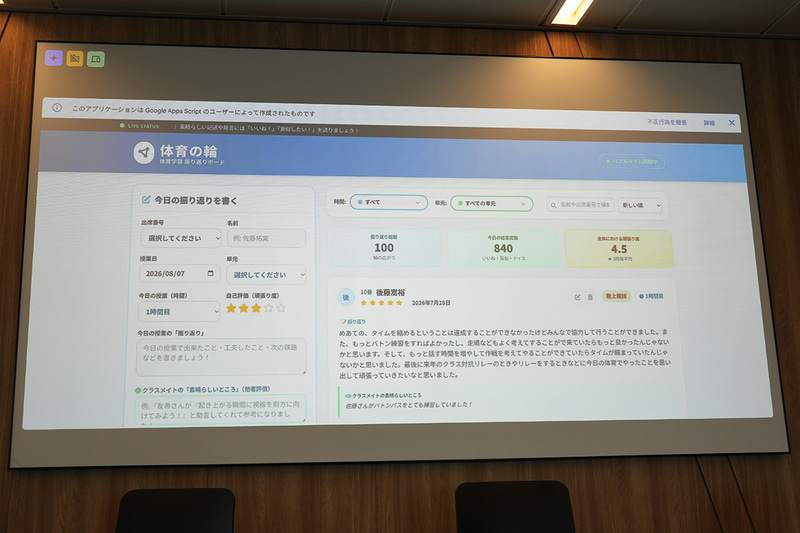Click the green devices icon
Screen dimensions: 800x533
click(95, 59)
